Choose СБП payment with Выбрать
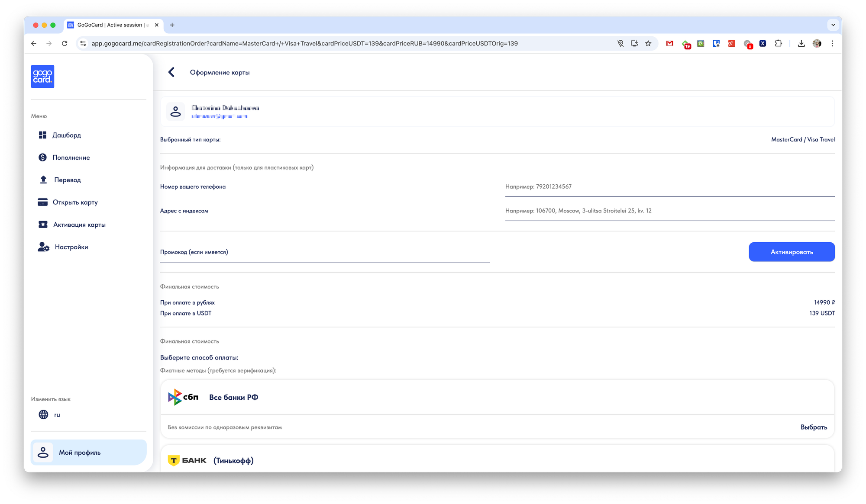866x504 pixels. click(x=814, y=427)
